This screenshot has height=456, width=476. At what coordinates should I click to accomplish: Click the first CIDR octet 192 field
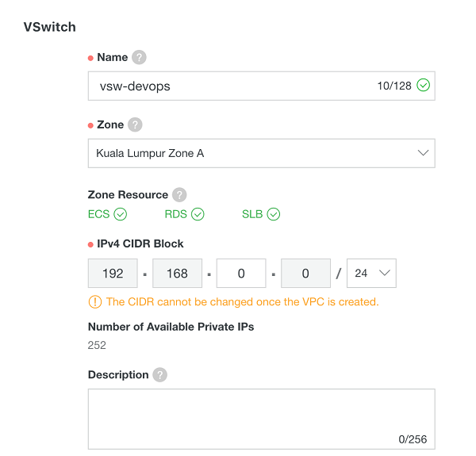click(x=113, y=273)
